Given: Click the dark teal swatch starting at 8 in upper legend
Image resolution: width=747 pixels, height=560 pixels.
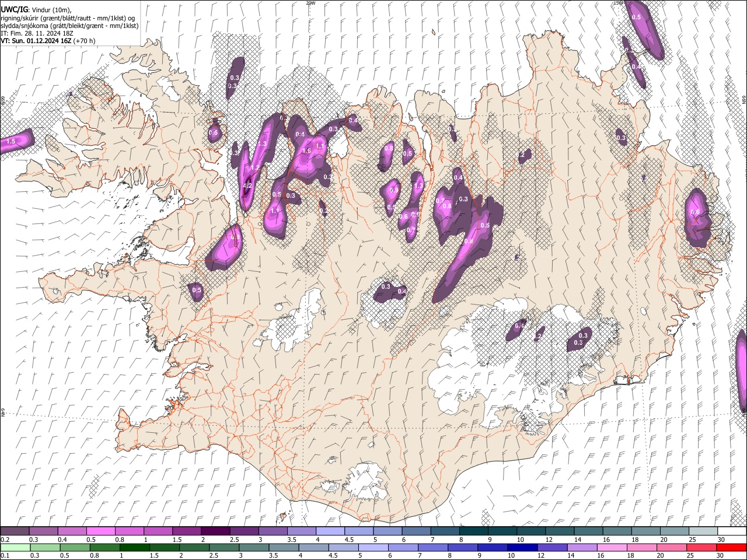Looking at the screenshot, I should coord(473,531).
